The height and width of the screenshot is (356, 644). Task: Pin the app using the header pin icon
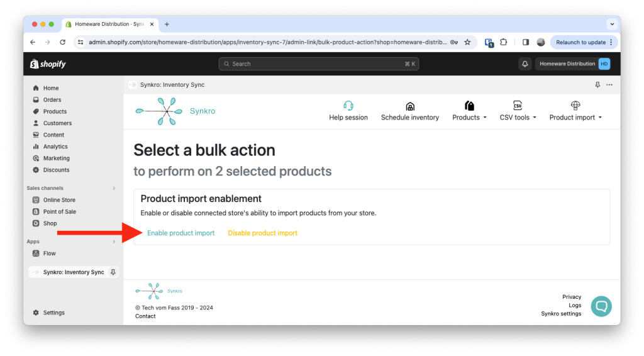[x=597, y=85]
